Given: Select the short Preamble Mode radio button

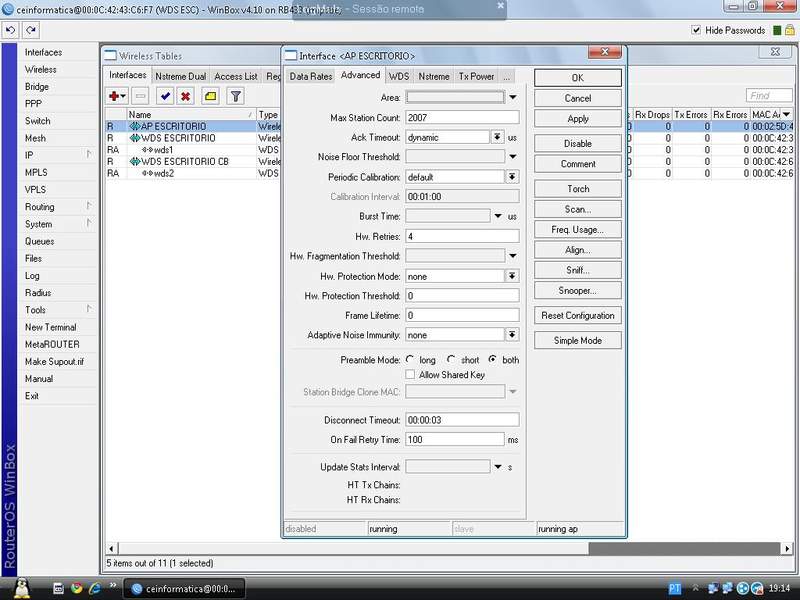Looking at the screenshot, I should point(451,359).
